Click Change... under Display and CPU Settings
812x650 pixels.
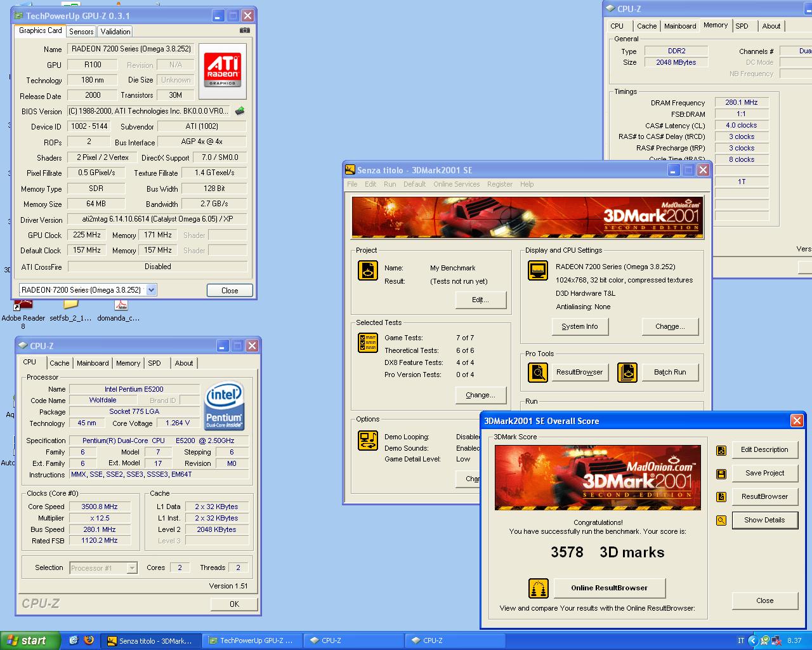670,326
